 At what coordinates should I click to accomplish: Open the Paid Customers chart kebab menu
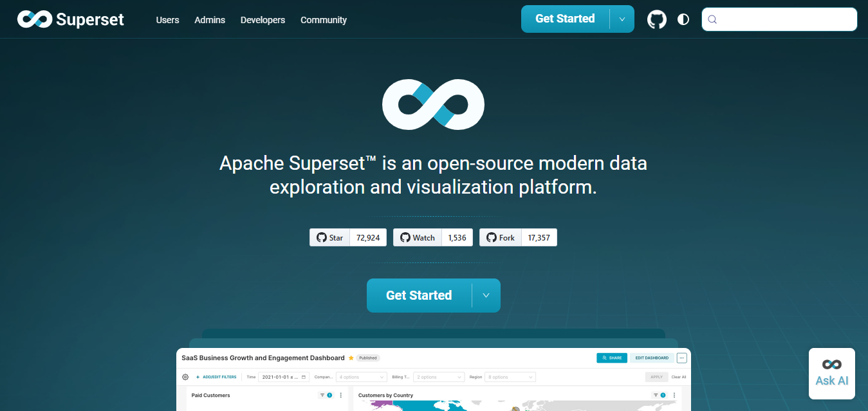pyautogui.click(x=341, y=395)
